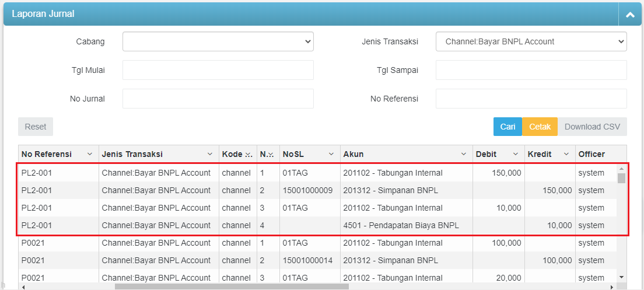
Task: Open the Jenis Transaksi dropdown
Action: [x=531, y=41]
